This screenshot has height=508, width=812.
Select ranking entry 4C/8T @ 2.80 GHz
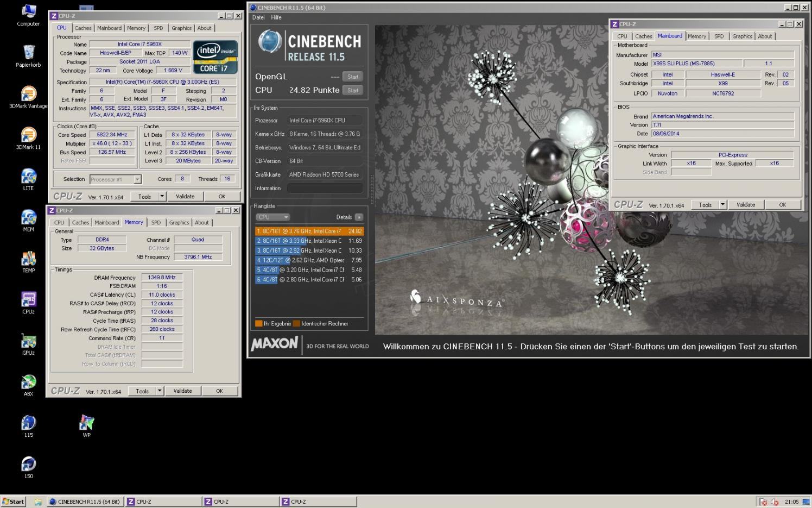(309, 279)
